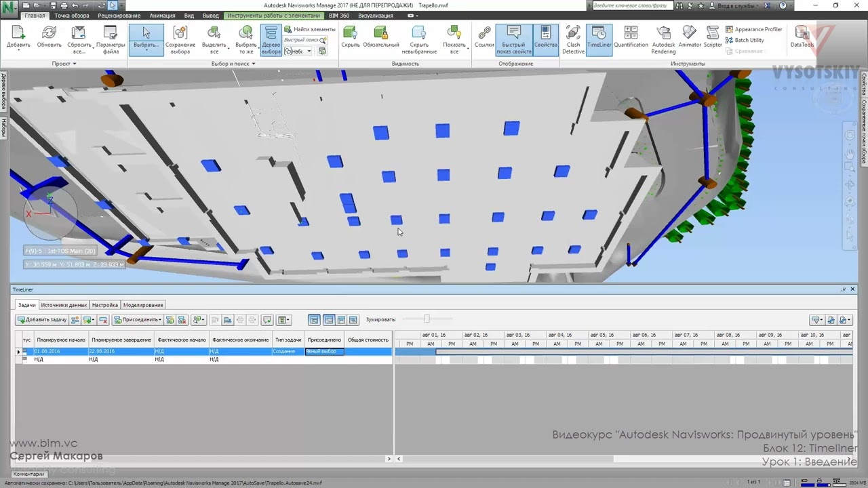
Task: Toggle the Дерево выбора (Selection Tree) panel
Action: coord(271,40)
